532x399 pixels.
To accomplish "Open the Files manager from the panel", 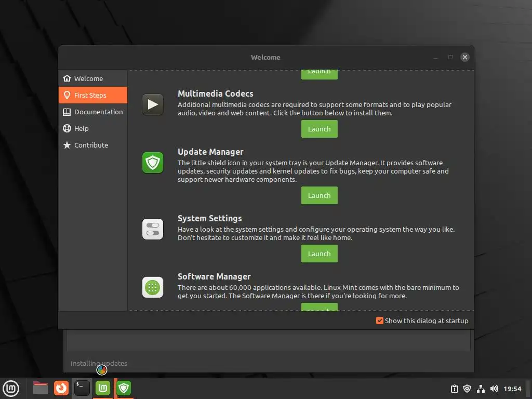I will click(41, 388).
